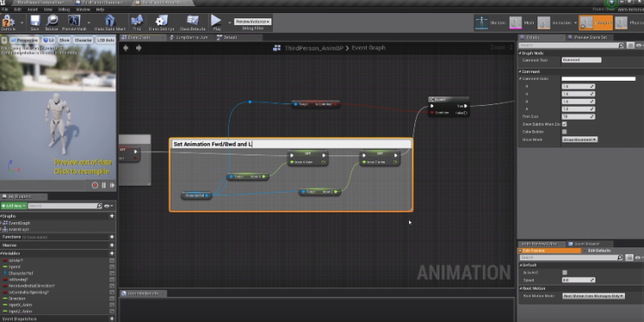Select the highlighted Blueprint mode icon

pos(587,23)
